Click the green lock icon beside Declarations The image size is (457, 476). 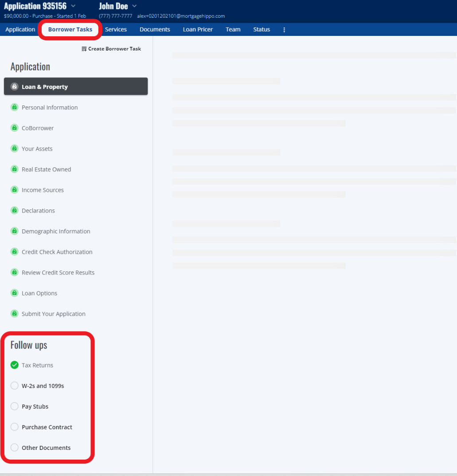(14, 210)
